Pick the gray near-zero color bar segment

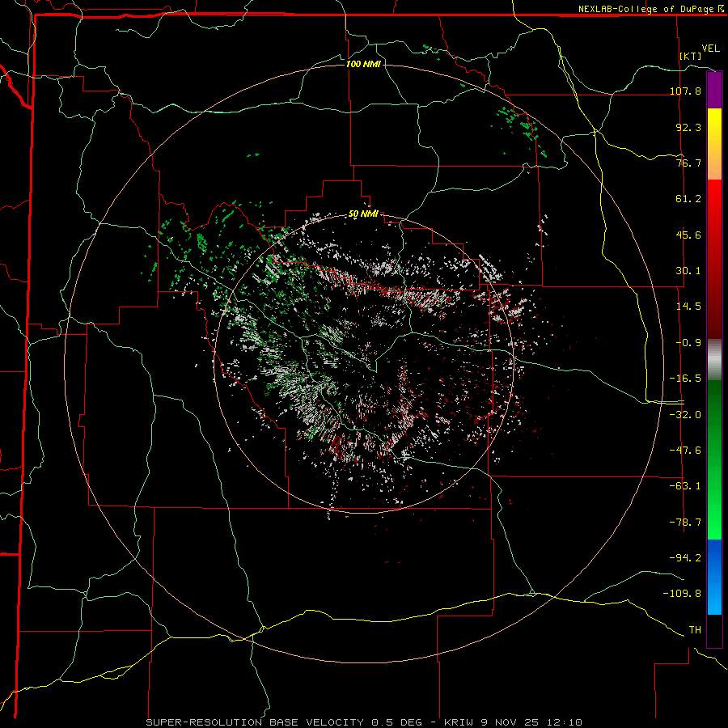(x=714, y=359)
